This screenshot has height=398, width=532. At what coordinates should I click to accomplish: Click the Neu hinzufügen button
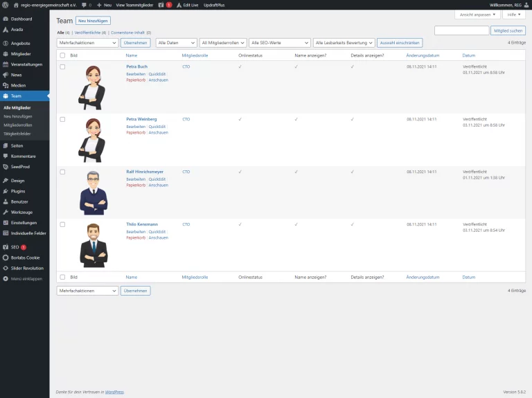tap(93, 21)
